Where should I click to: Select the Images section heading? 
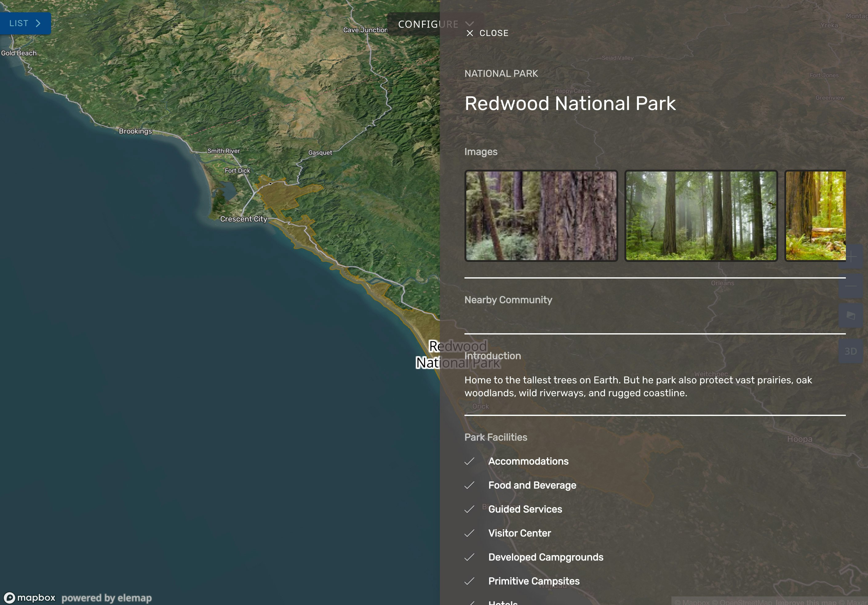click(x=481, y=152)
